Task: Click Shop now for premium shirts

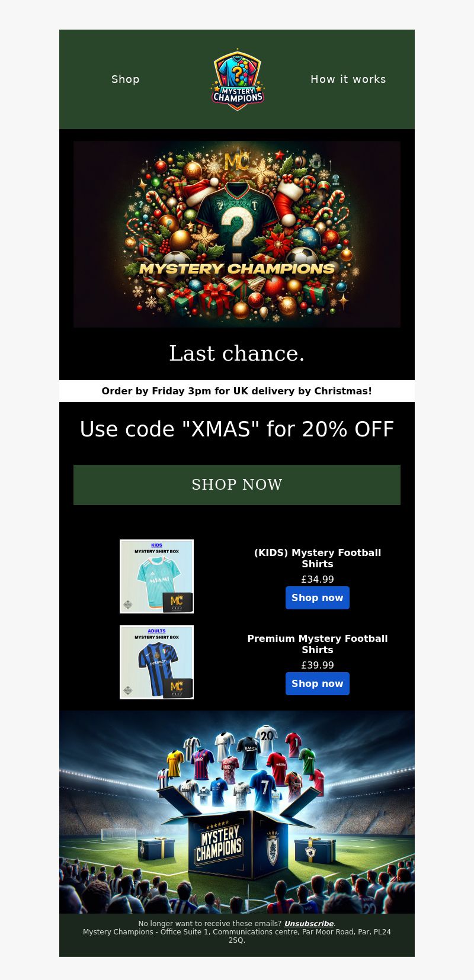Action: coord(318,684)
